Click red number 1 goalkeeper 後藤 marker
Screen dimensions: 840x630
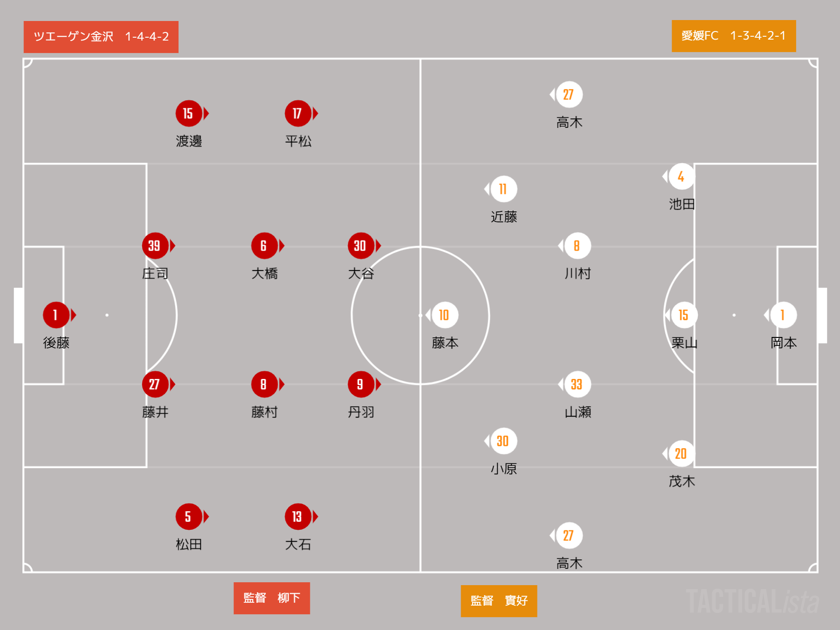(56, 315)
